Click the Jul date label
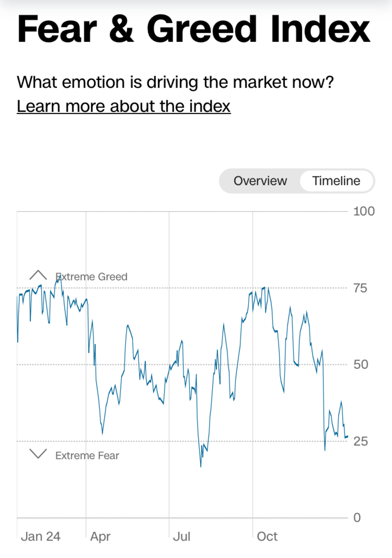 tap(182, 536)
